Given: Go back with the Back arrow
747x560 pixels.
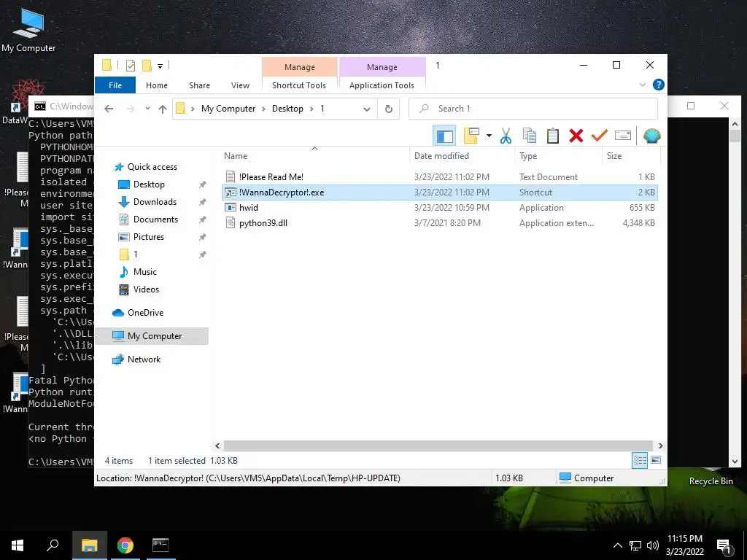Looking at the screenshot, I should point(109,109).
